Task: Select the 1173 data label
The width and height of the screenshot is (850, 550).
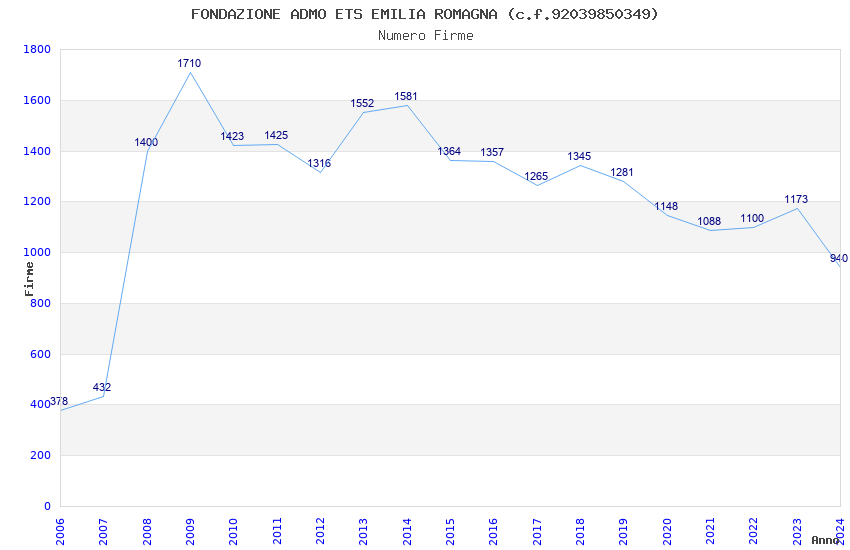Action: pyautogui.click(x=796, y=199)
